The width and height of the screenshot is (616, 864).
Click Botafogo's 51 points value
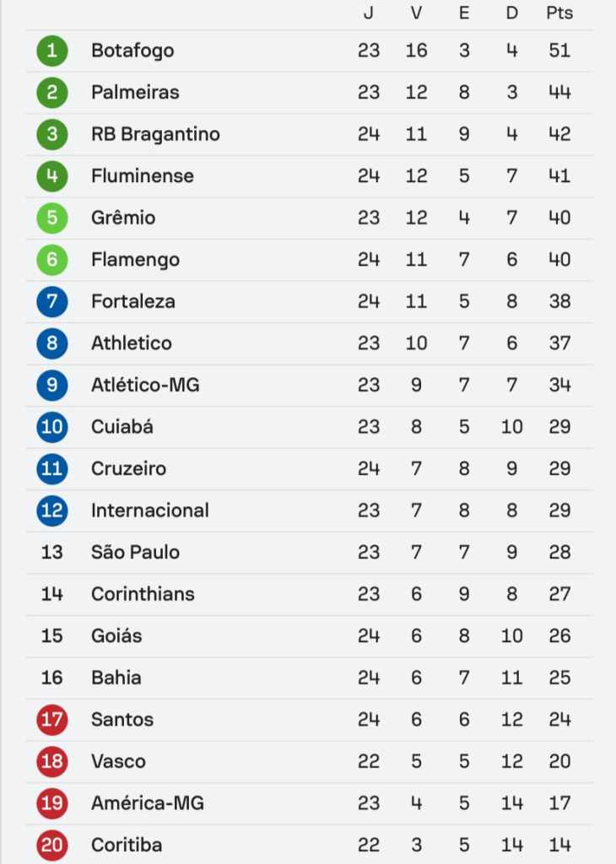point(559,51)
